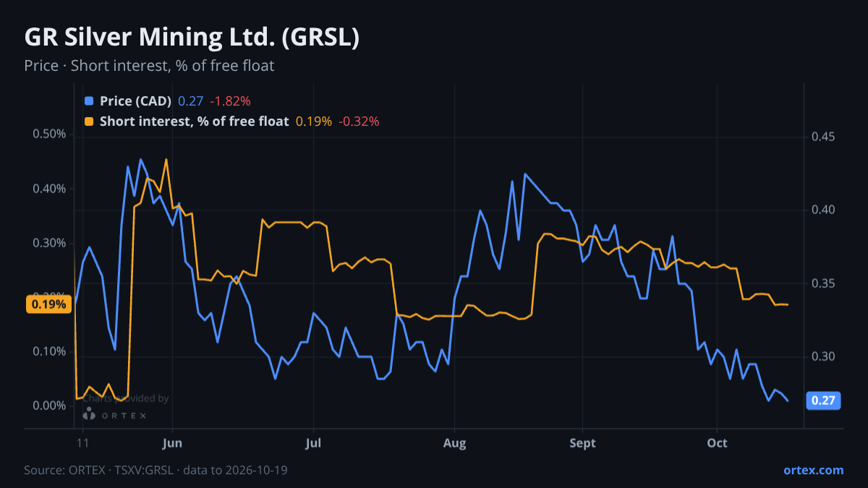
Task: Click the 0.50% left axis label
Action: [49, 134]
